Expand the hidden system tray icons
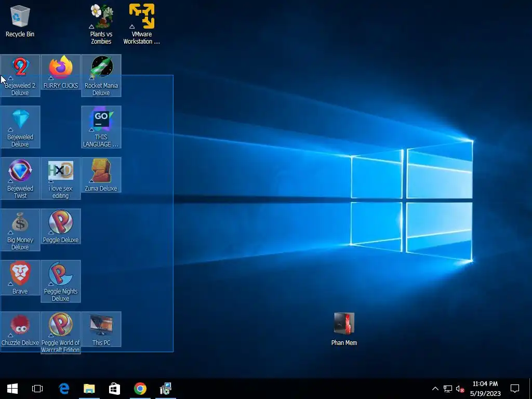Image resolution: width=532 pixels, height=399 pixels. [x=435, y=389]
